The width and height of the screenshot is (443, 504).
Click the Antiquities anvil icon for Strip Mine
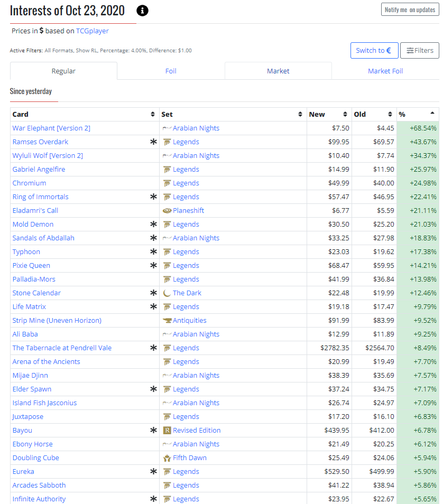(x=167, y=321)
